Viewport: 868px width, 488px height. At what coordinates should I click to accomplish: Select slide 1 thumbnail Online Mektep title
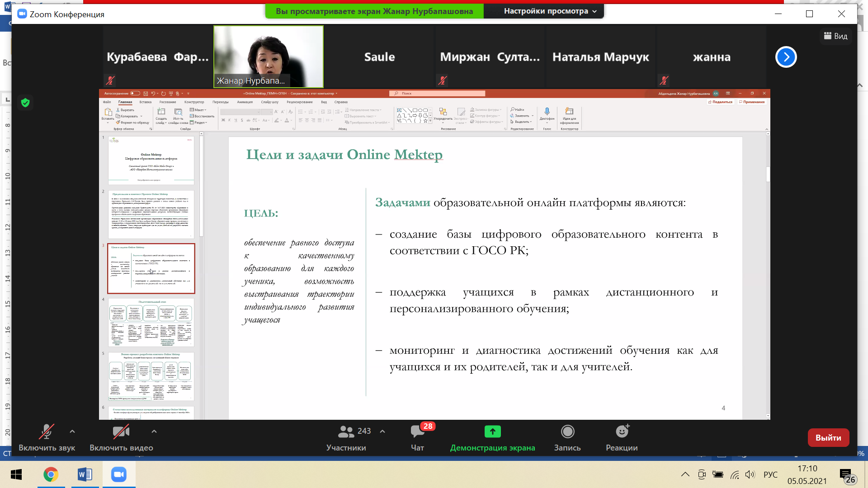click(x=151, y=160)
